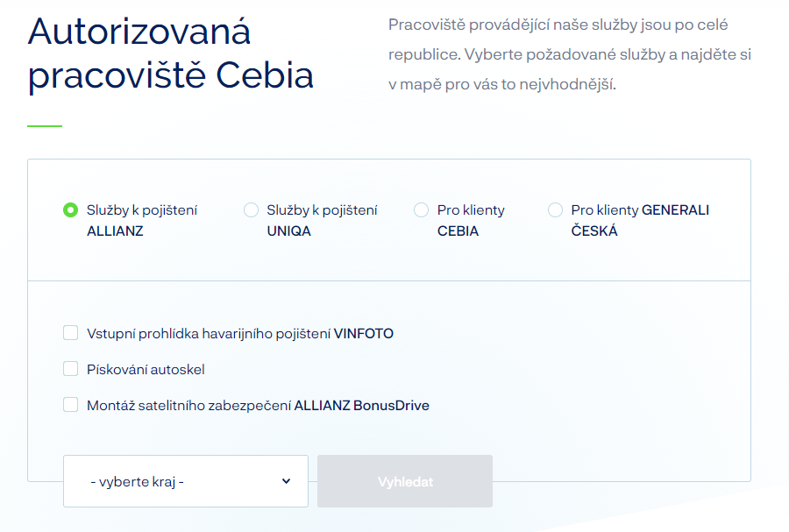This screenshot has width=789, height=532.
Task: Click the bold "CEBIA" label under Pro klienty
Action: 458,232
